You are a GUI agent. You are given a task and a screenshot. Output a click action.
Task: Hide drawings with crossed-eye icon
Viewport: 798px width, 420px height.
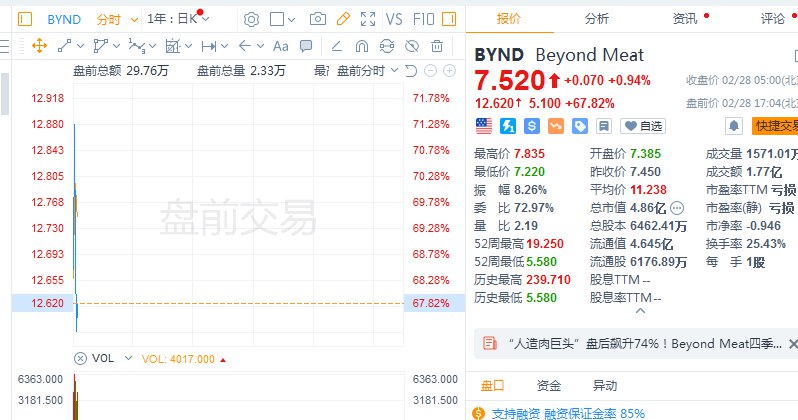tap(412, 46)
